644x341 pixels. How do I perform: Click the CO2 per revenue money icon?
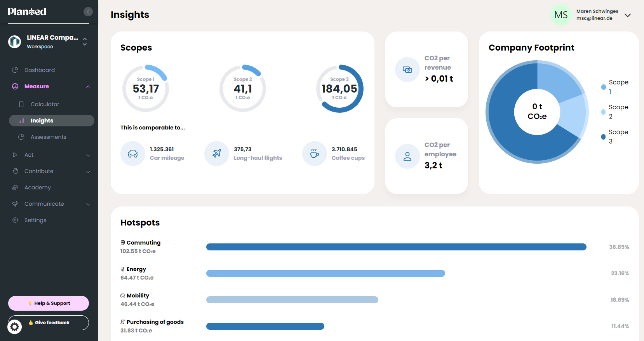(407, 70)
